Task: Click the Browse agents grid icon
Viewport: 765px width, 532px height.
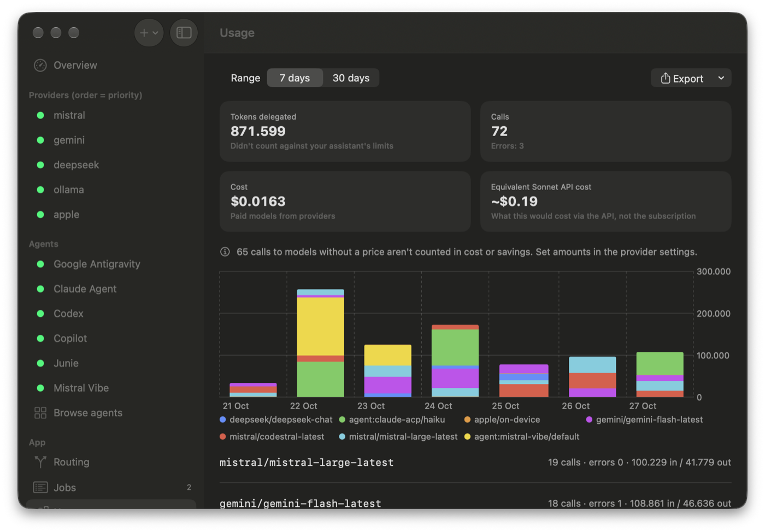Action: coord(40,413)
